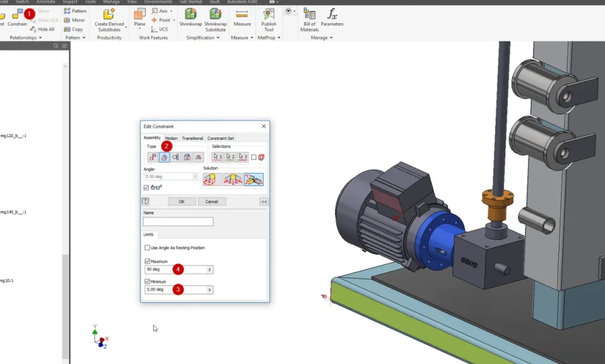605x364 pixels.
Task: Click the third selection arrow button
Action: (242, 157)
